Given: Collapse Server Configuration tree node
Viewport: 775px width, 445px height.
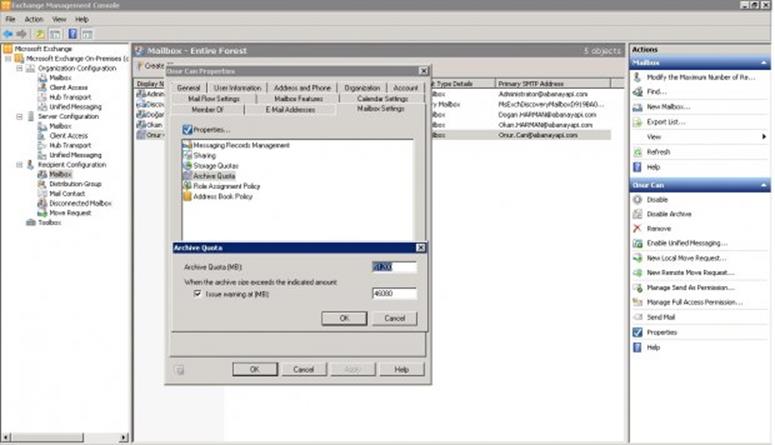Looking at the screenshot, I should pos(19,117).
